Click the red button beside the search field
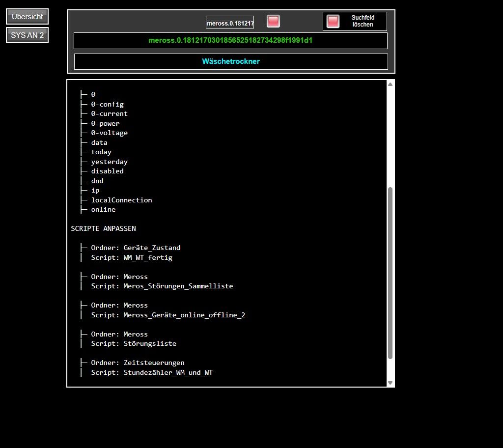Viewport: 503px width, 448px height. (273, 21)
